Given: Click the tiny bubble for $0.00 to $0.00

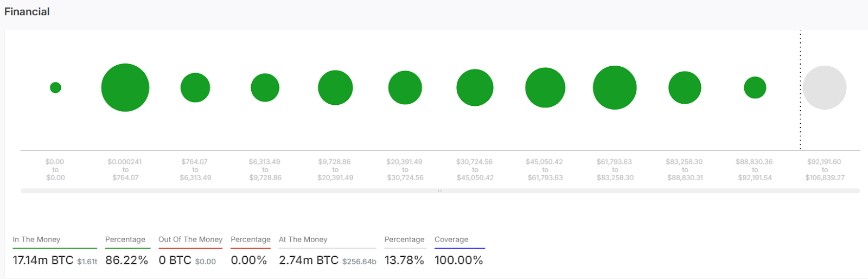Looking at the screenshot, I should 55,87.
